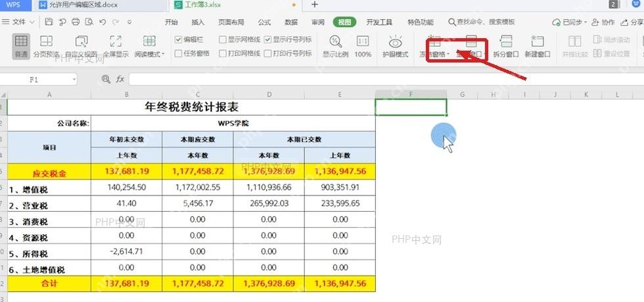Switch to 允许用户编辑区域.docx document tab

coord(101,5)
